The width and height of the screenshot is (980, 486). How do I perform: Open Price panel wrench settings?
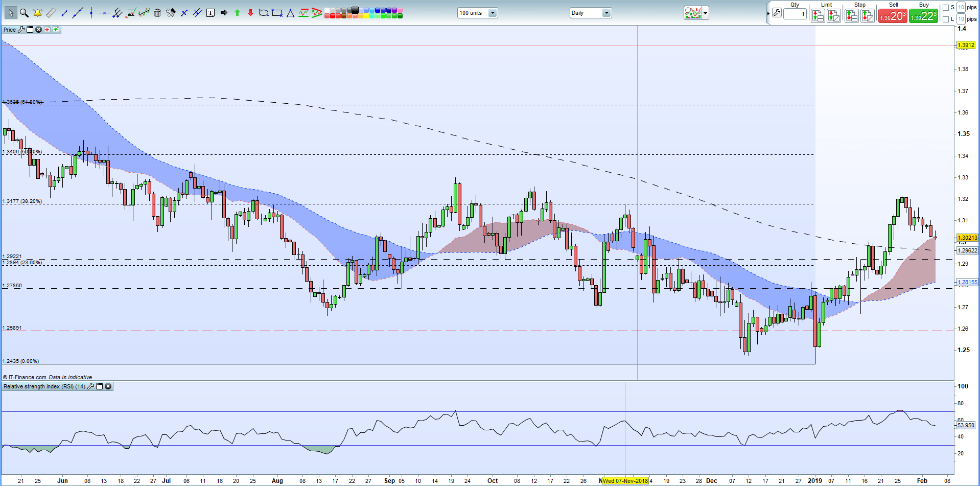point(21,30)
